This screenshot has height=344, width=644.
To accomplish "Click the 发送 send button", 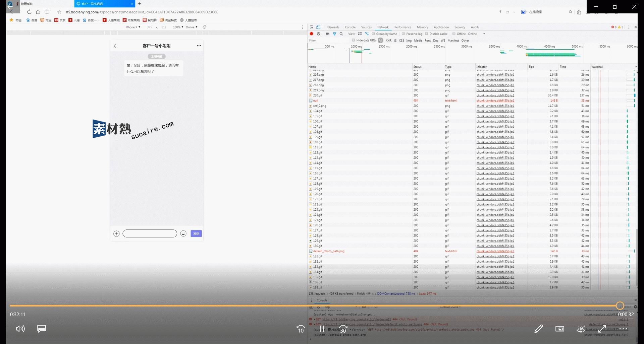I will [196, 233].
